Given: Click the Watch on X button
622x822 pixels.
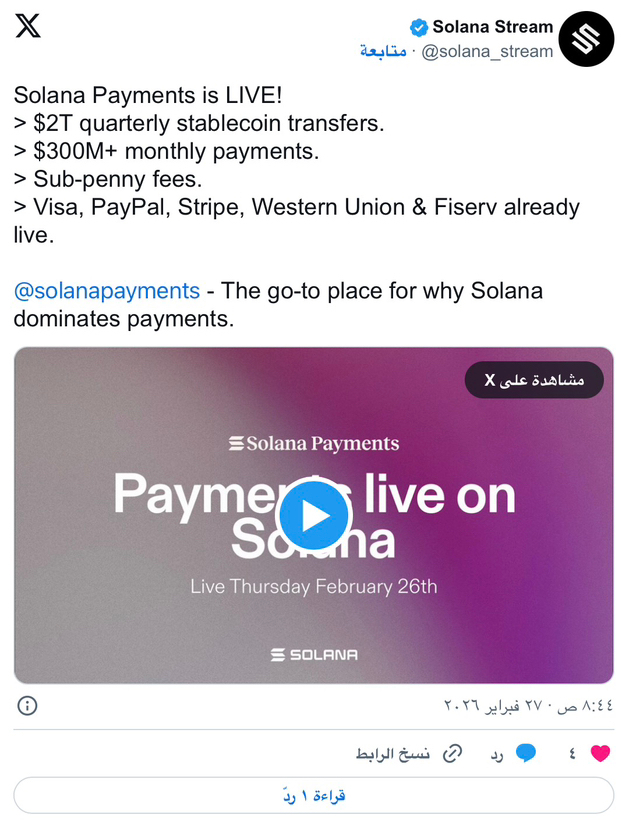Looking at the screenshot, I should point(534,380).
